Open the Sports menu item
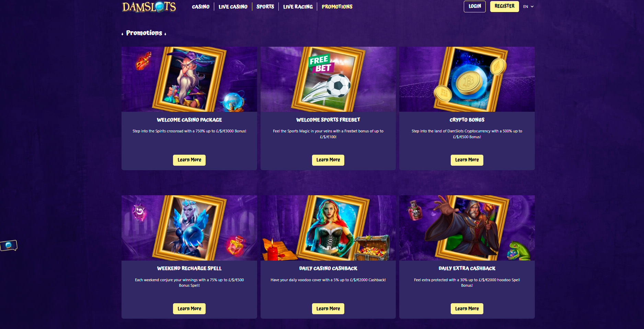Screen dimensions: 644x329 (x=265, y=7)
